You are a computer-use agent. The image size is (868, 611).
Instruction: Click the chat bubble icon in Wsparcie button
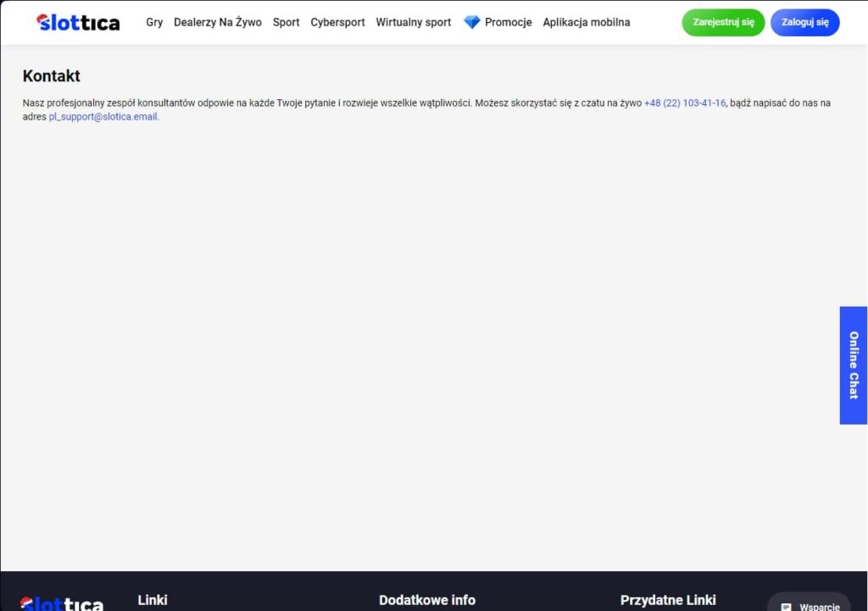coord(786,606)
